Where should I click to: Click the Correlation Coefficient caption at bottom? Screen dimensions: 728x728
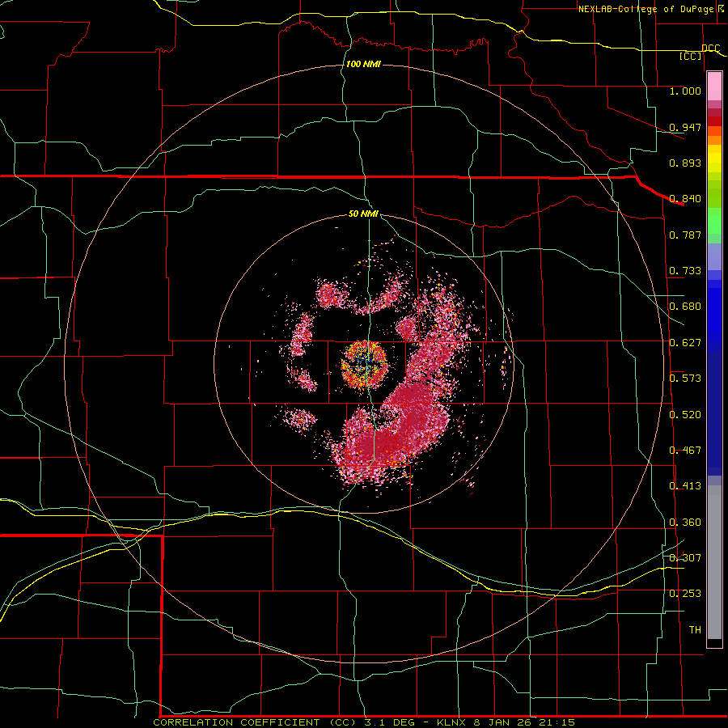pos(363,722)
